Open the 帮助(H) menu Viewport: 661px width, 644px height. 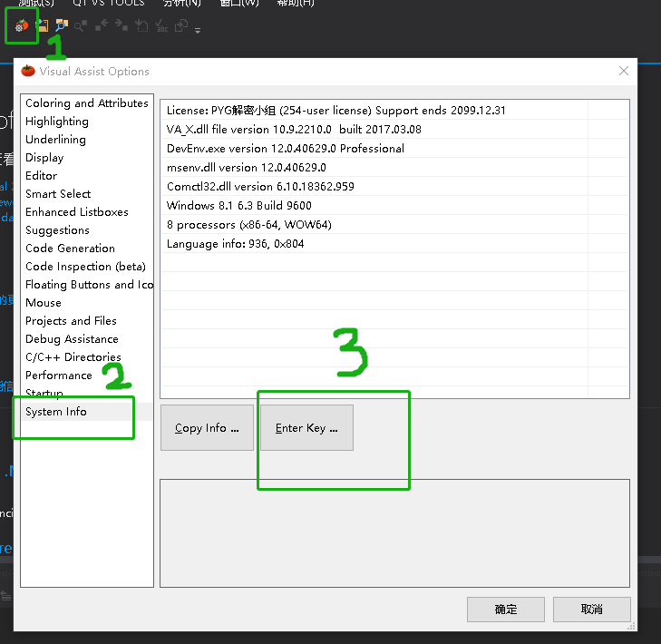pos(295,3)
